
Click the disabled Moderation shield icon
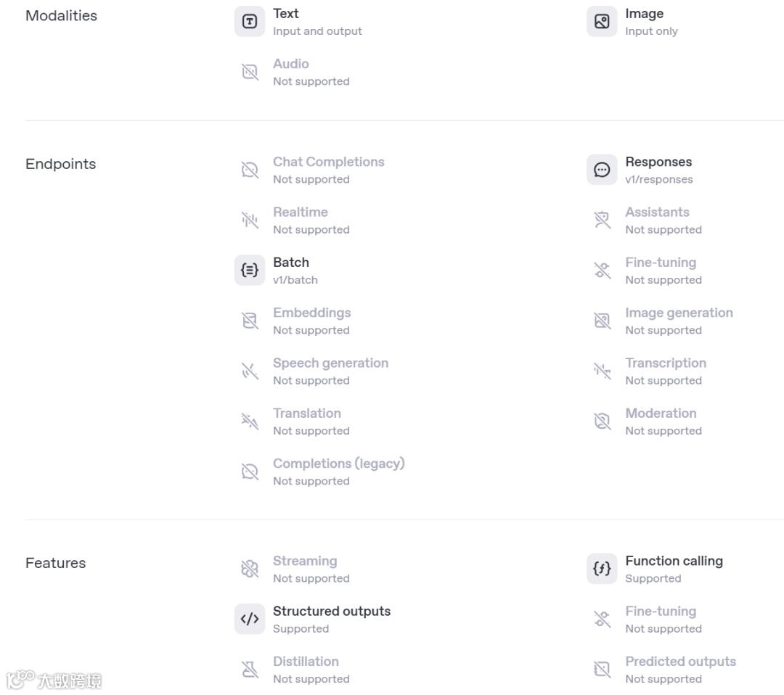[x=602, y=421]
